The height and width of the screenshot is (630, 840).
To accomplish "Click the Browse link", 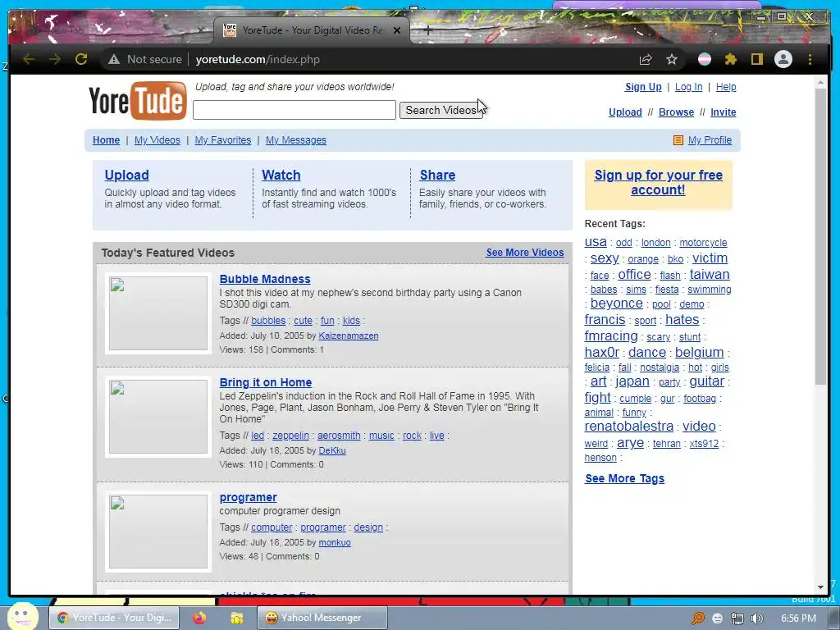I will [x=676, y=112].
